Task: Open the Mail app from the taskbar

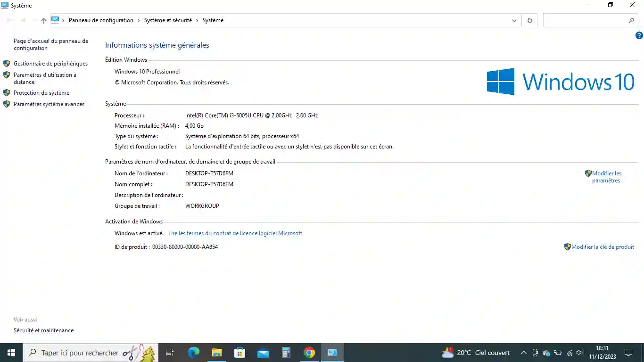Action: pyautogui.click(x=263, y=353)
